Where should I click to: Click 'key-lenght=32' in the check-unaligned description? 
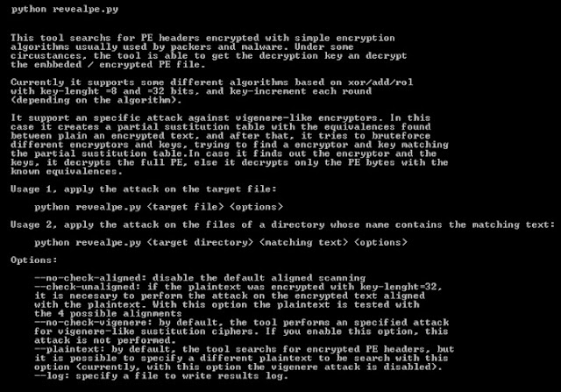click(x=399, y=287)
